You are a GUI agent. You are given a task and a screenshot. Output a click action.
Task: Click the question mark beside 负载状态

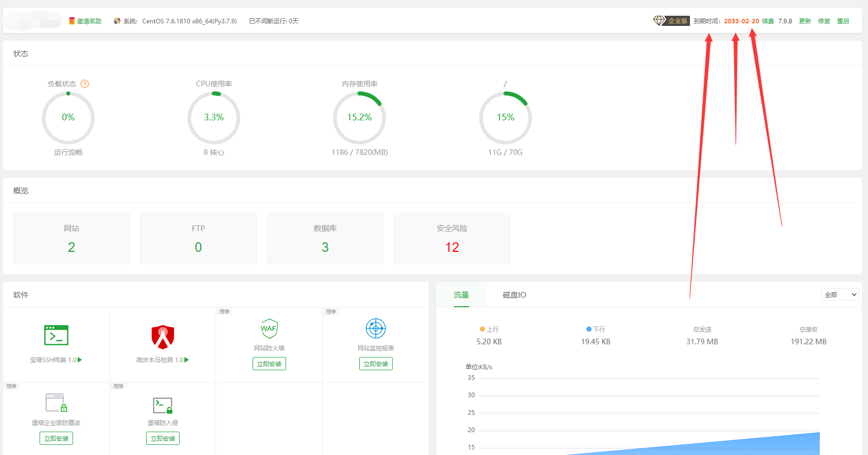[85, 84]
